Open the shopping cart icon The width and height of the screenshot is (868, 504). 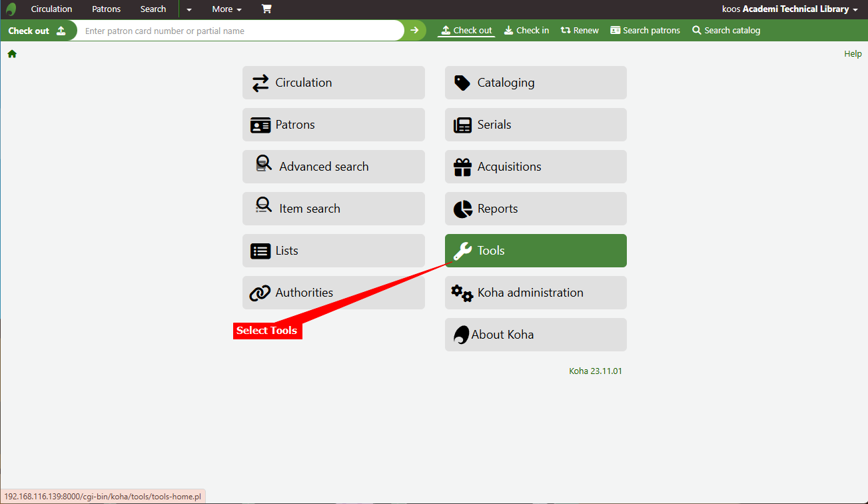(x=266, y=9)
